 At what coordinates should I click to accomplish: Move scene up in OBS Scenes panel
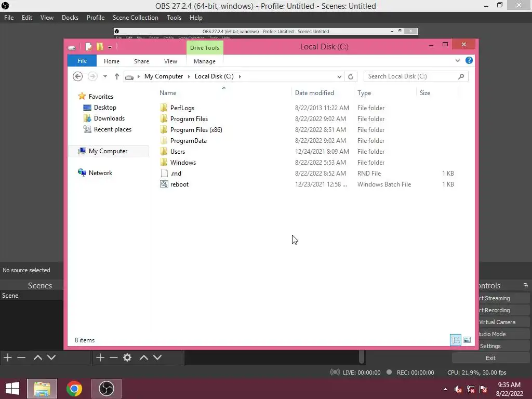37,357
